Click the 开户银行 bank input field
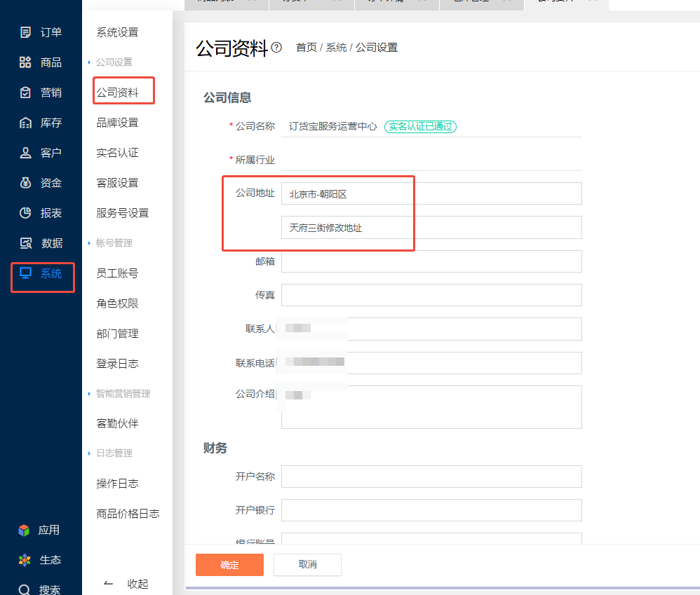Screen dimensions: 700x595 [x=431, y=510]
